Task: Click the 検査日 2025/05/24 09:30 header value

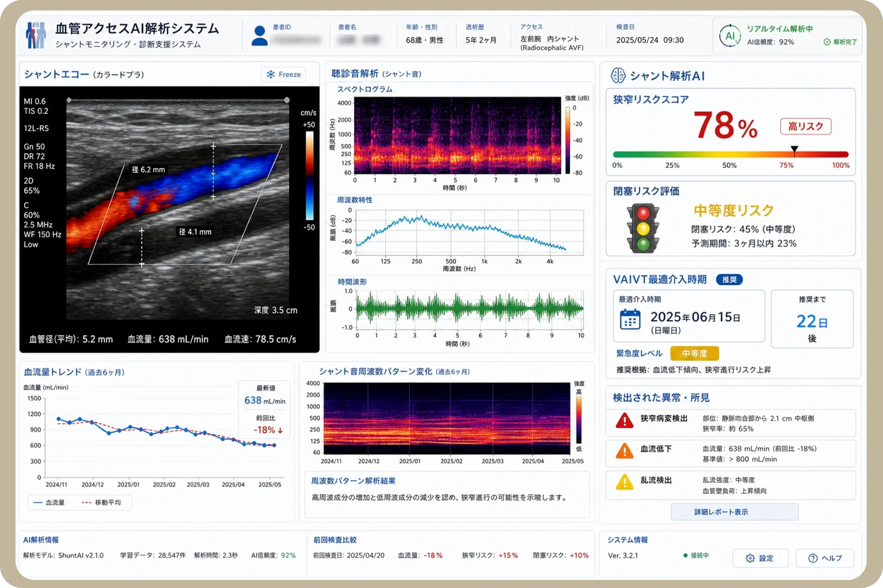Action: (650, 40)
